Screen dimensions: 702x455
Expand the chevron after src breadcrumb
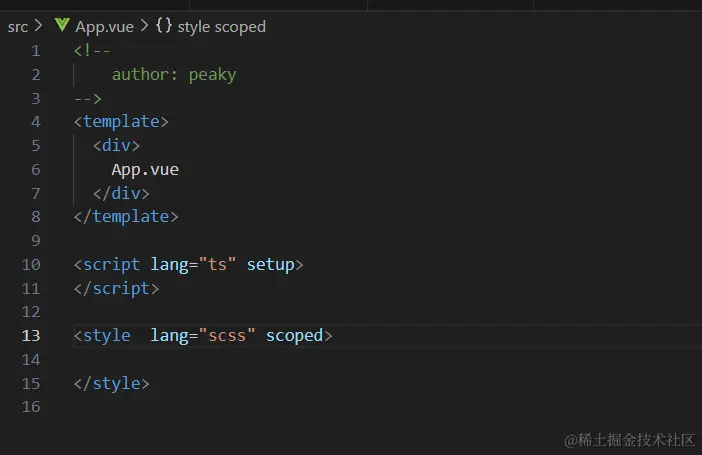[x=38, y=26]
